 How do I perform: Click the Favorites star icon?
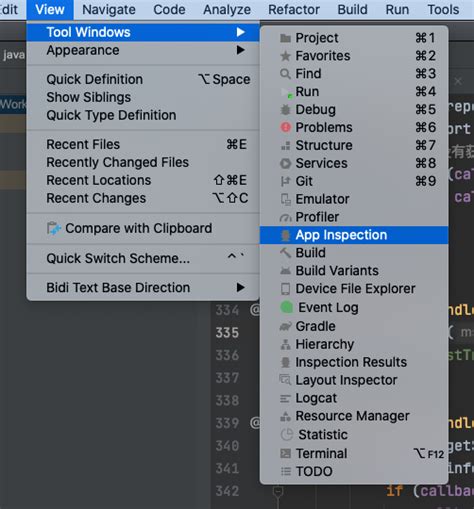[x=285, y=56]
